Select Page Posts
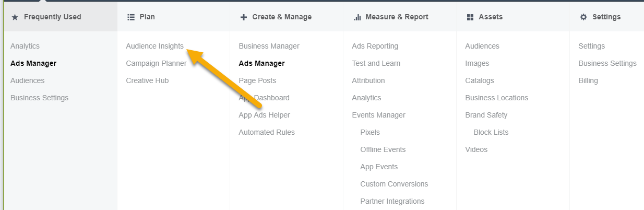This screenshot has height=210, width=644. pyautogui.click(x=257, y=80)
